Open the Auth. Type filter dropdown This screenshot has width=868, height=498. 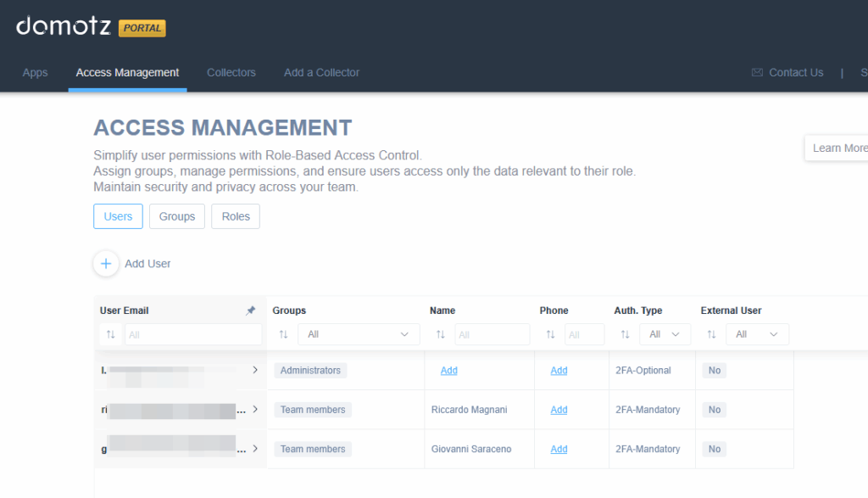tap(665, 335)
